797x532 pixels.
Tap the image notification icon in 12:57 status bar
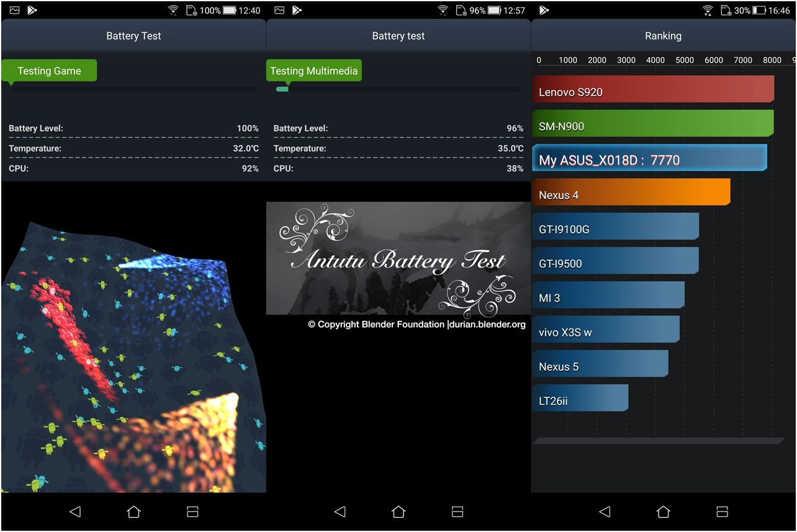(279, 11)
